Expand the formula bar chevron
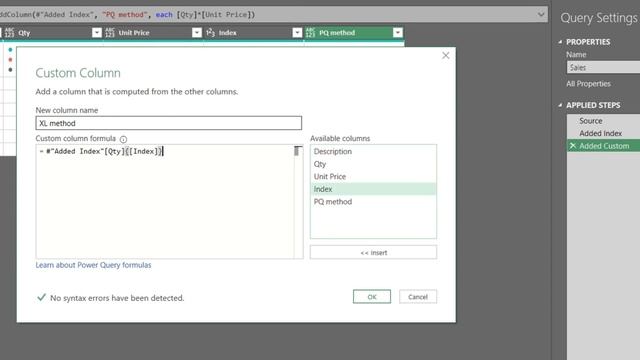The width and height of the screenshot is (640, 360). pos(541,15)
